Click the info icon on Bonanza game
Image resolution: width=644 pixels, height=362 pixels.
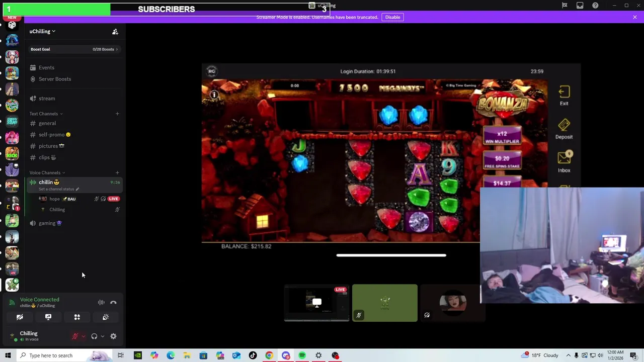pyautogui.click(x=214, y=95)
